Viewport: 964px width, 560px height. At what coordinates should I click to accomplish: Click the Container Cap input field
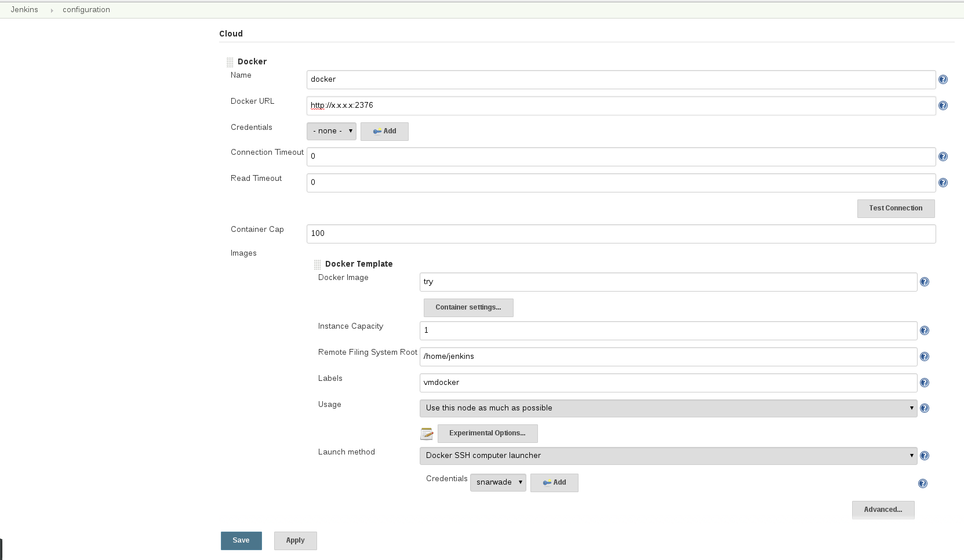pos(620,234)
